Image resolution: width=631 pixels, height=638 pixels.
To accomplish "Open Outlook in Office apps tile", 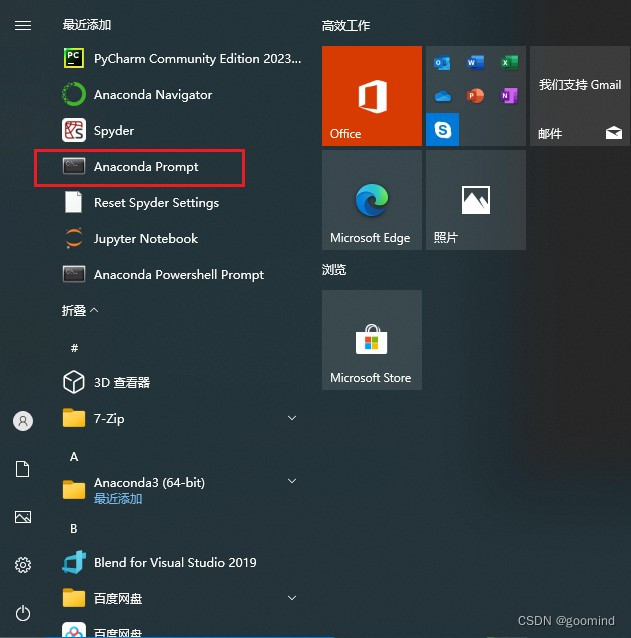I will point(442,63).
